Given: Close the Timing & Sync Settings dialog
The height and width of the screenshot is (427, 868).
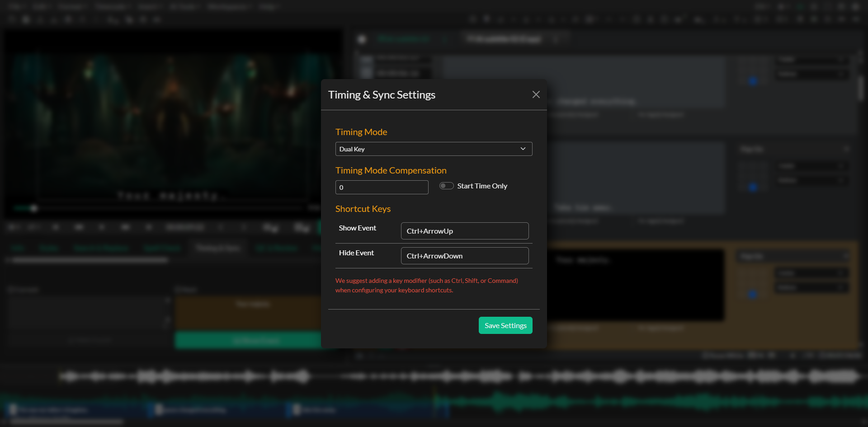Looking at the screenshot, I should click(536, 94).
